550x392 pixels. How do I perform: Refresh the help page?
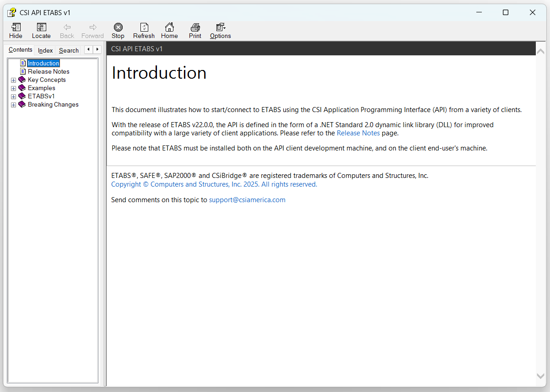[144, 27]
